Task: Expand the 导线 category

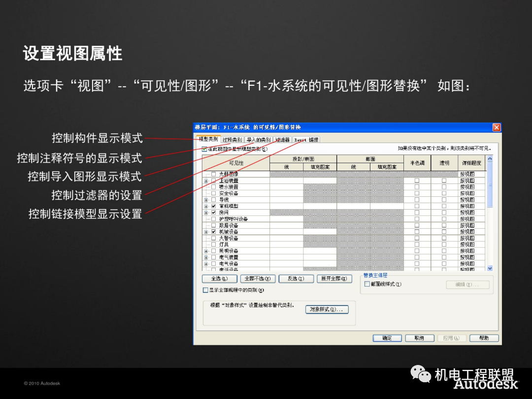Action: [x=206, y=200]
